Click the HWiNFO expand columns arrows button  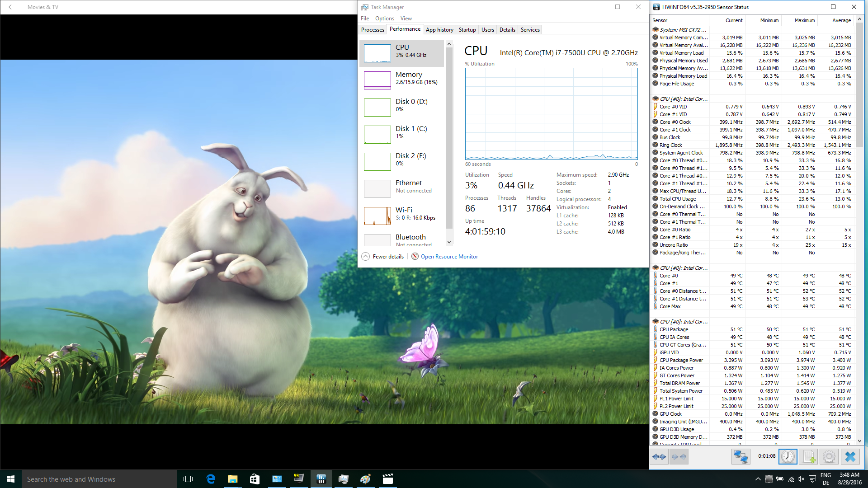pyautogui.click(x=659, y=457)
